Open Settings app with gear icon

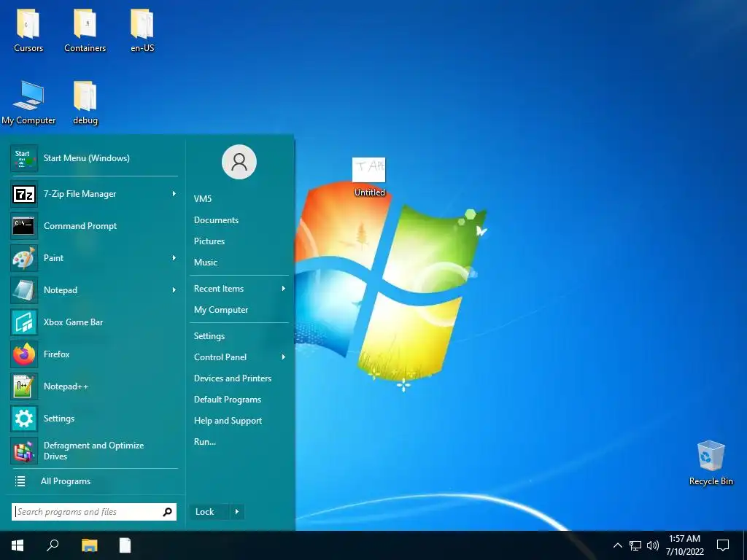[94, 419]
